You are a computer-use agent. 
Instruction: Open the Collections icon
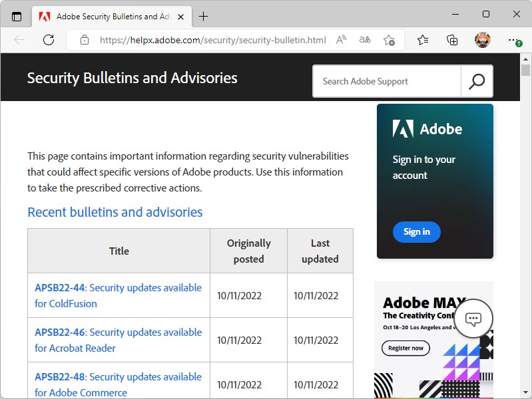point(452,40)
